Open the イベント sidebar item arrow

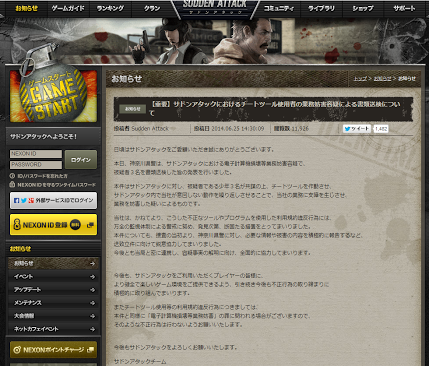(92, 277)
